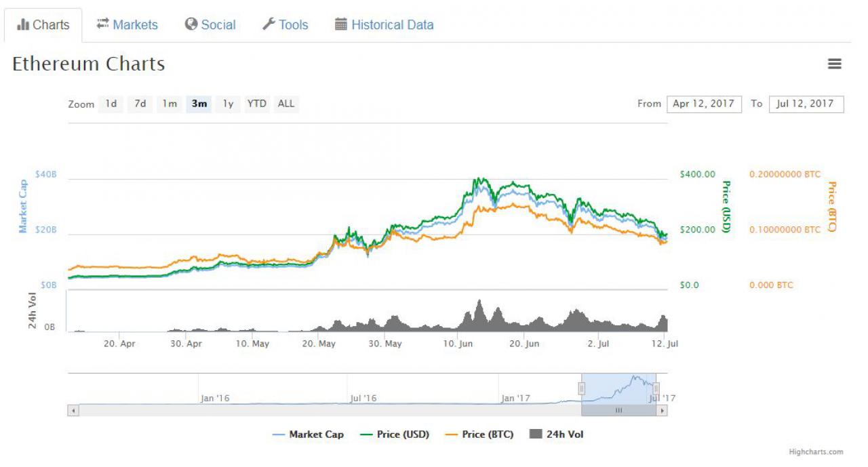
Task: Click the 20. May axis date
Action: coord(319,344)
